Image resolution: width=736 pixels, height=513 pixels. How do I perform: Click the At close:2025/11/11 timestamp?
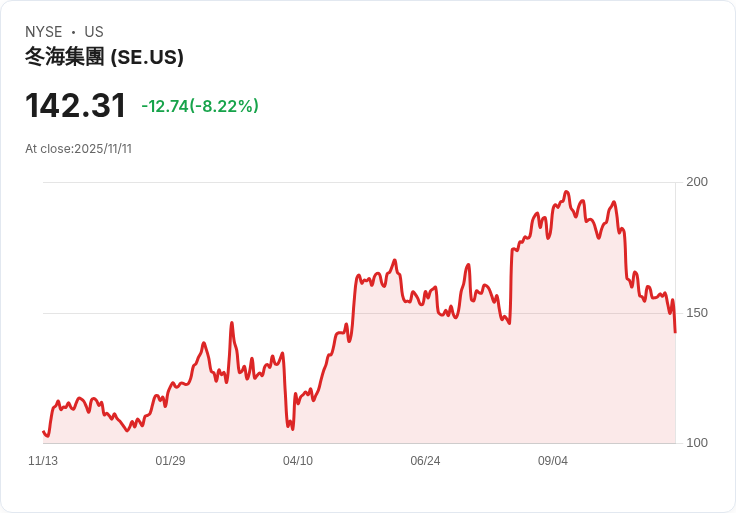pos(78,149)
